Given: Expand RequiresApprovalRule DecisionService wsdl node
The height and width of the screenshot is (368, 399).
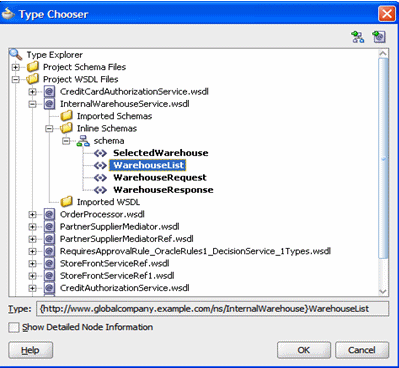Looking at the screenshot, I should pyautogui.click(x=32, y=251).
